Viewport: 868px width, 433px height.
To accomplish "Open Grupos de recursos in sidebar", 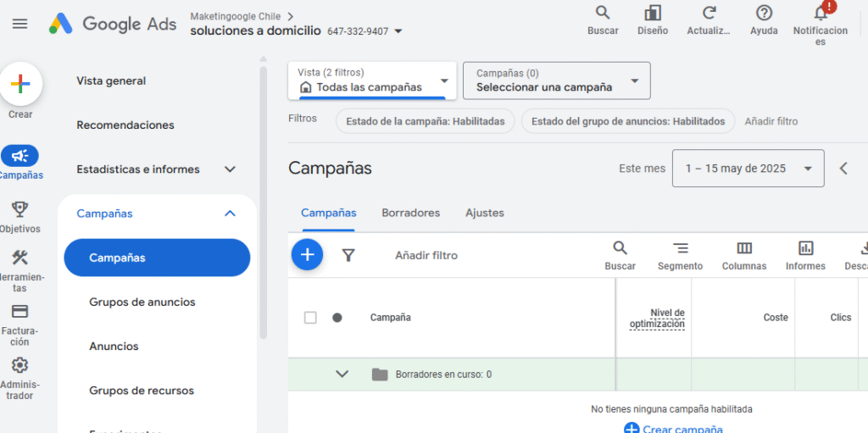I will pyautogui.click(x=142, y=391).
